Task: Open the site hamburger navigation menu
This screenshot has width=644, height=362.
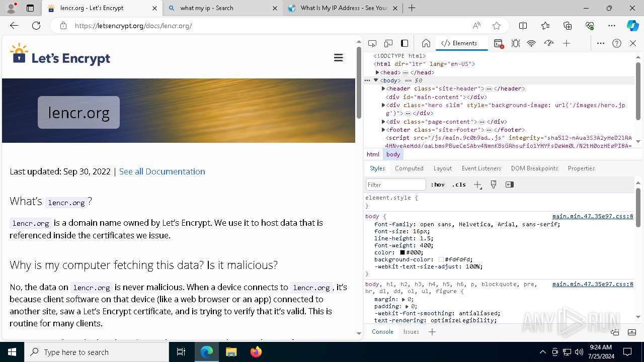Action: (339, 58)
